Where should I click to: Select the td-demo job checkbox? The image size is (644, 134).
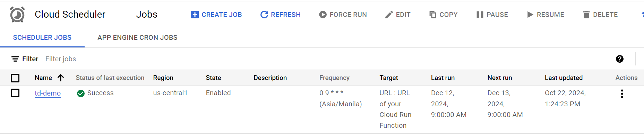tap(15, 93)
